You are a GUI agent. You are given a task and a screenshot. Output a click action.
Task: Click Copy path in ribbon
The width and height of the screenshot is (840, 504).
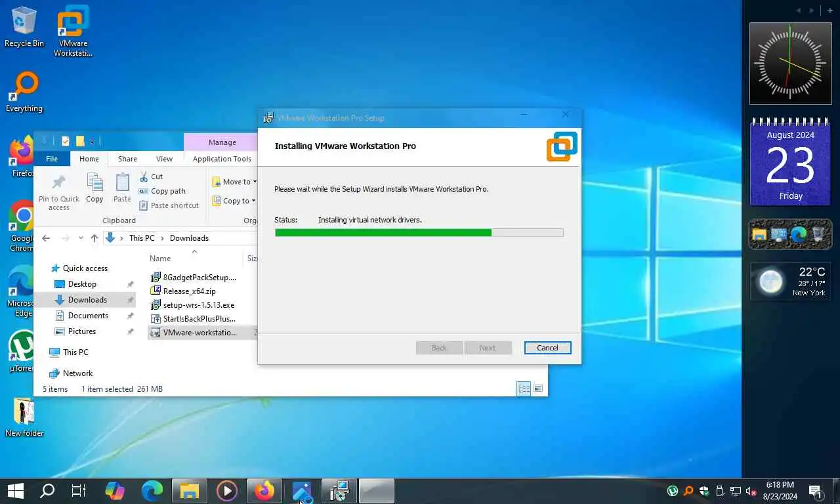coord(162,191)
